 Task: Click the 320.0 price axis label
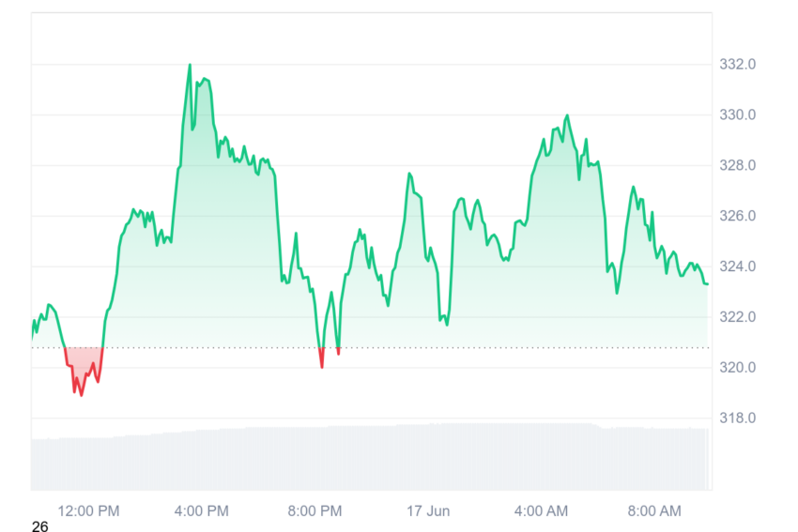pyautogui.click(x=737, y=367)
